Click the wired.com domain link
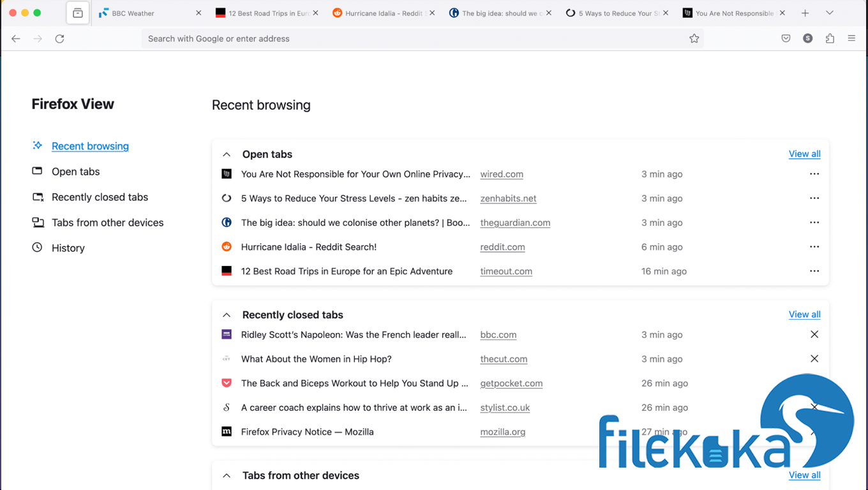The image size is (868, 490). tap(502, 174)
